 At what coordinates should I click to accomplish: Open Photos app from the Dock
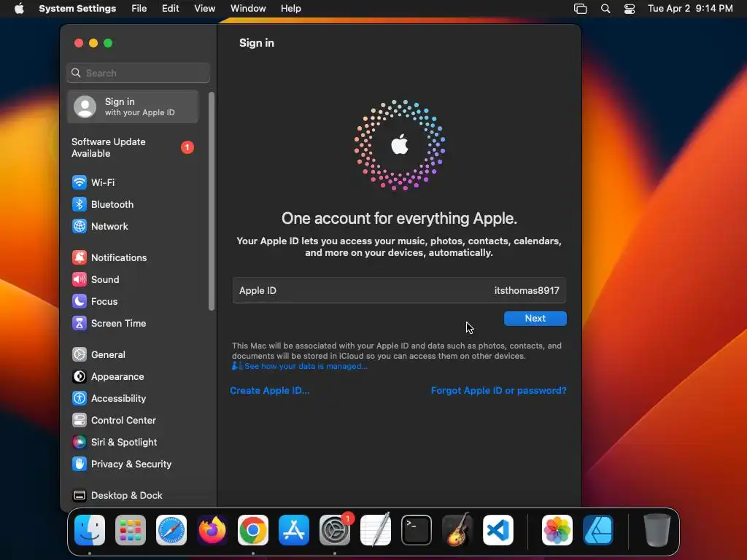coord(557,530)
